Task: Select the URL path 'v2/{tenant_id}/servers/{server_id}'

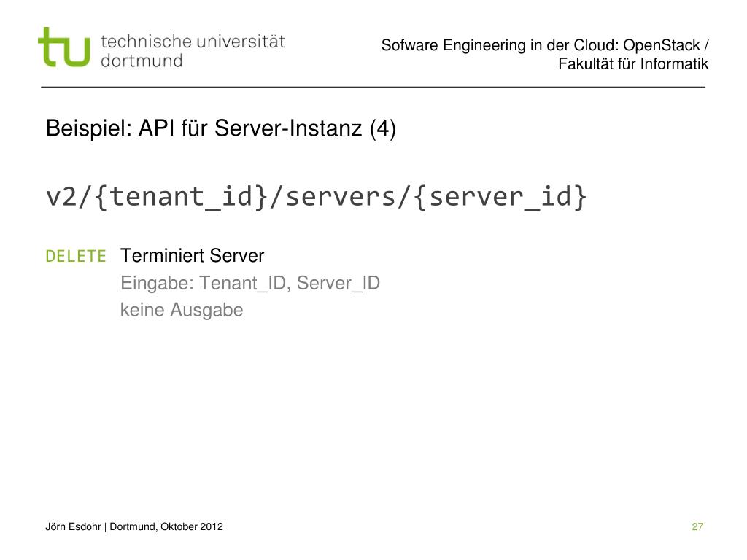Action: click(316, 197)
